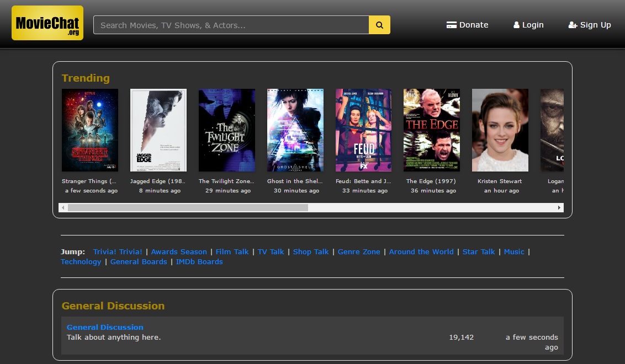Open the partially visible Logan poster
The height and width of the screenshot is (364, 625).
(x=552, y=130)
